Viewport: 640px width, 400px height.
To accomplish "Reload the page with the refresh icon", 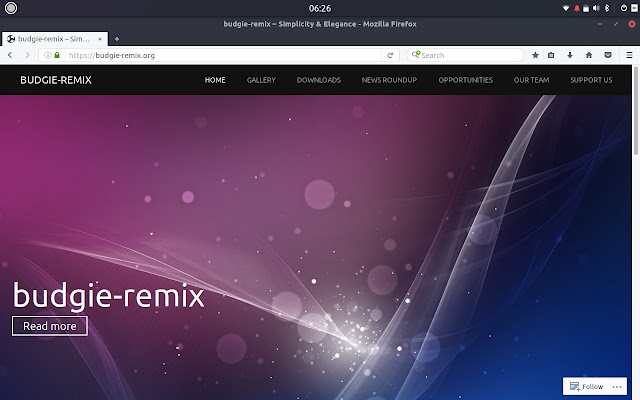I will (390, 55).
